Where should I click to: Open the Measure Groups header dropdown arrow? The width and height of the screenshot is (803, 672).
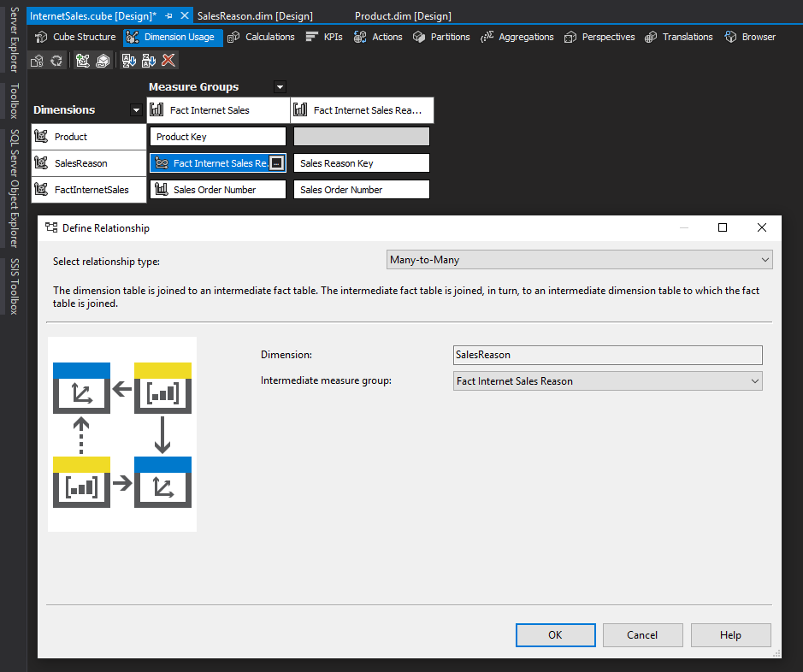coord(279,87)
